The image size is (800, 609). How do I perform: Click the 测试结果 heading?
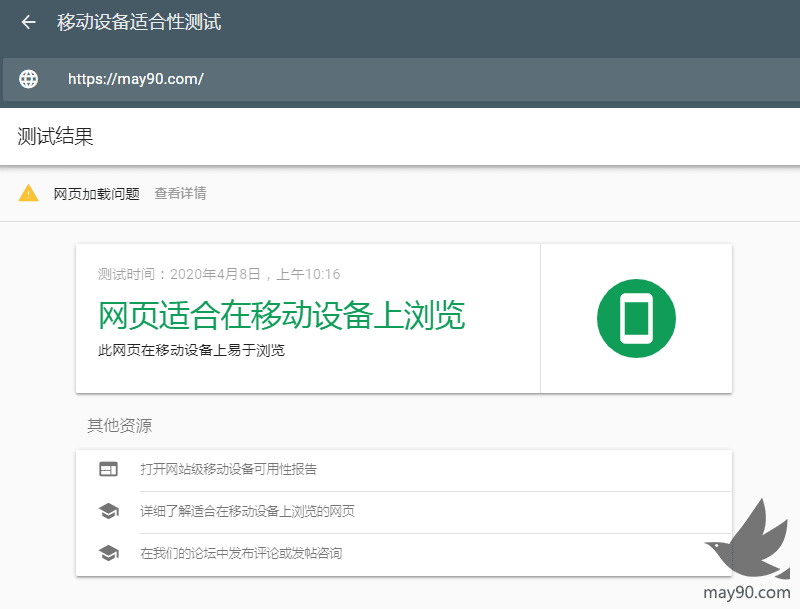tap(55, 136)
